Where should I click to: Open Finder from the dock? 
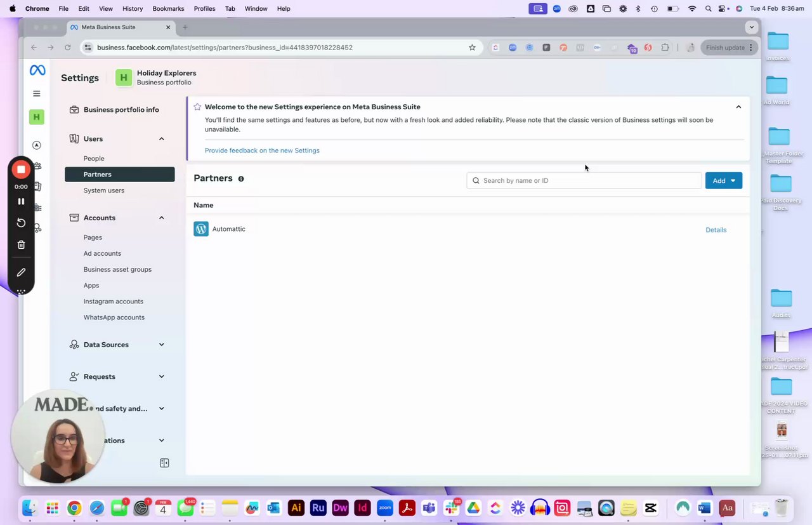30,507
